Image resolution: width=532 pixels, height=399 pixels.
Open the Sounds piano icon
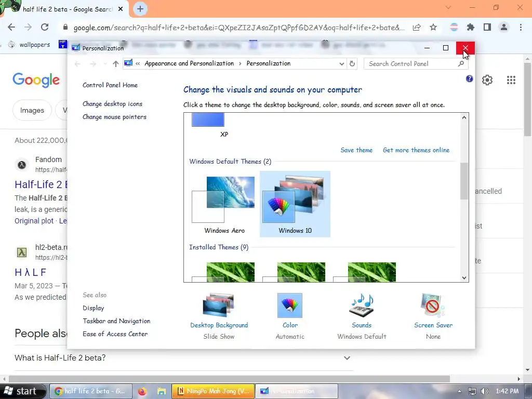[362, 305]
